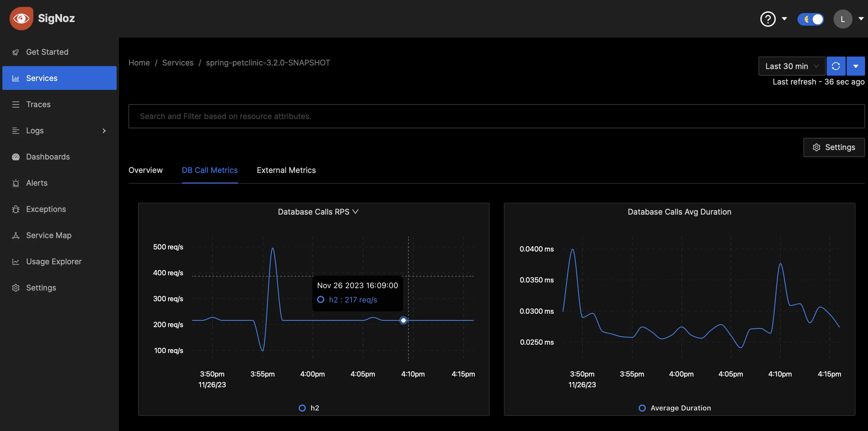Click the 'h2 : 217 req/s' tooltip value
This screenshot has width=868, height=431.
[x=353, y=299]
